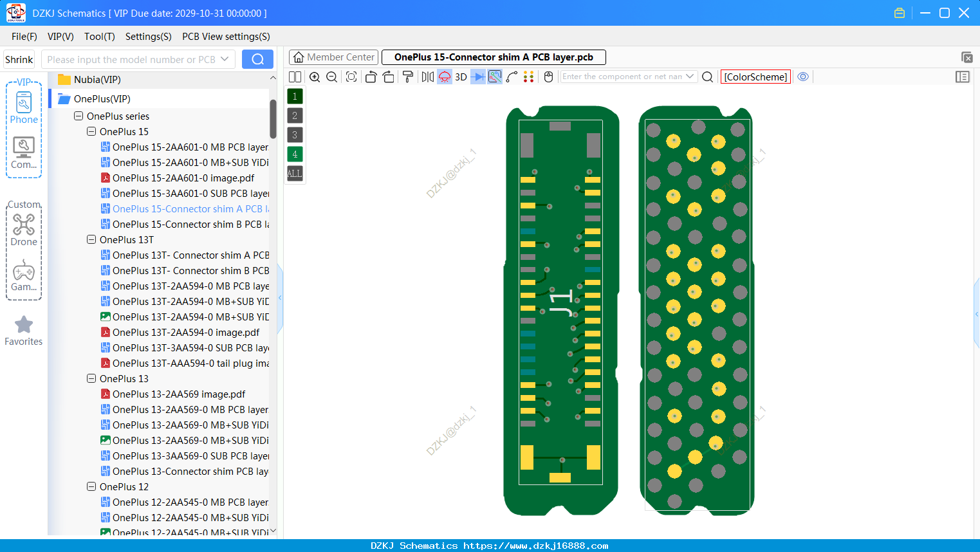This screenshot has height=552, width=980.
Task: Open the model number dropdown arrow
Action: point(225,59)
